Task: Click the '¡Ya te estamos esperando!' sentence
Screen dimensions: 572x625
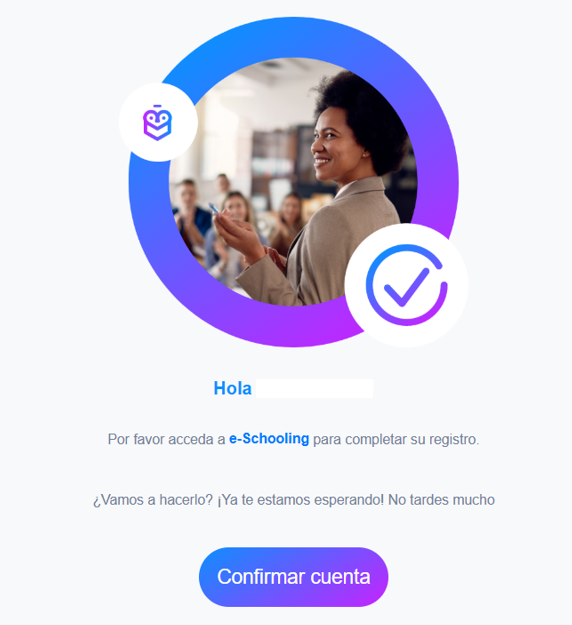Action: 301,499
